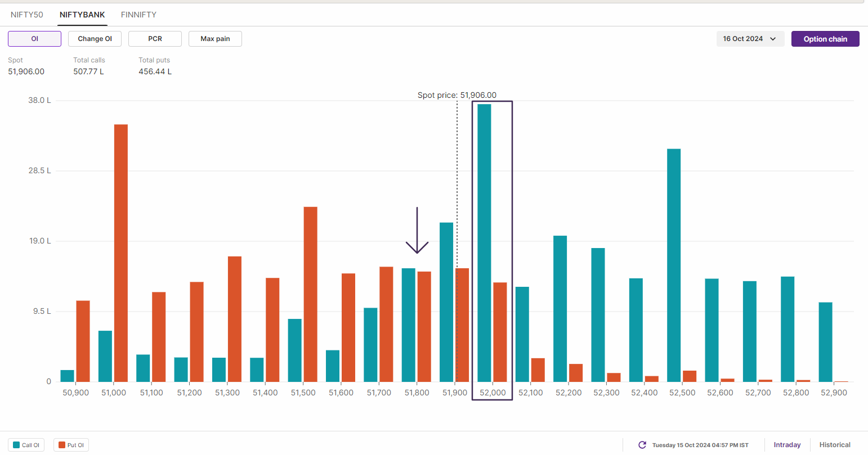Click the Spot price 51,906.00 chart label
This screenshot has width=868, height=455.
[457, 95]
